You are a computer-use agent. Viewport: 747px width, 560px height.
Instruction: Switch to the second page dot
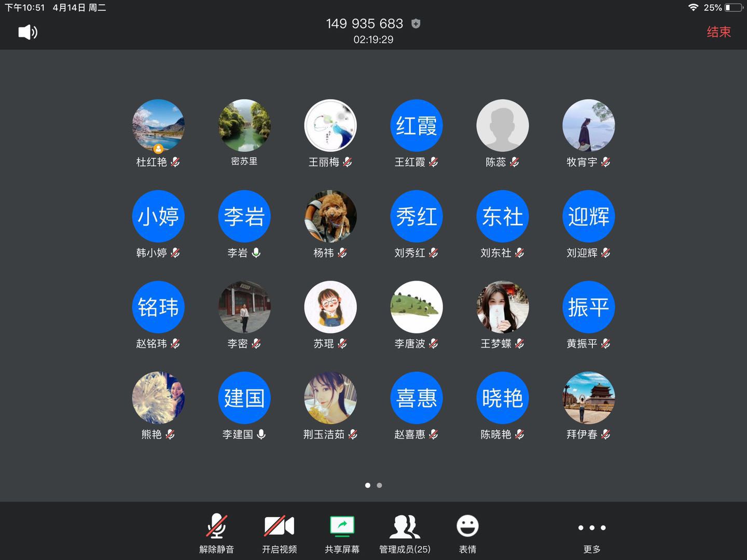(x=380, y=485)
